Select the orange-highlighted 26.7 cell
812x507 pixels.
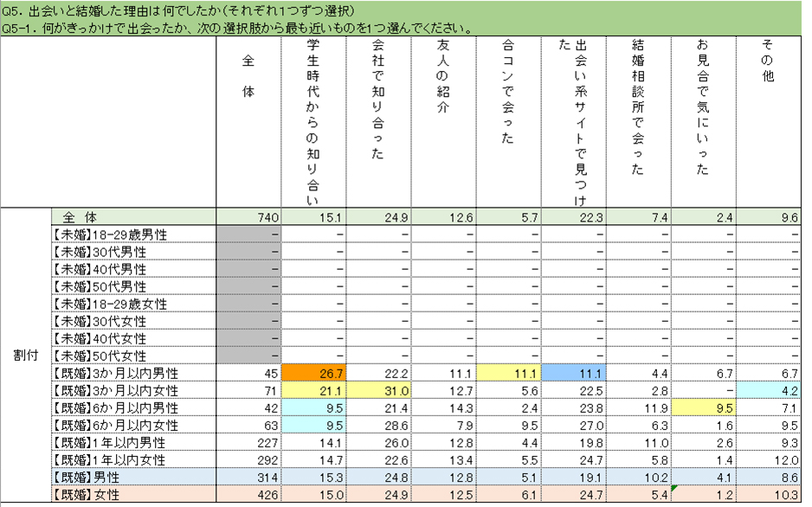pyautogui.click(x=313, y=373)
